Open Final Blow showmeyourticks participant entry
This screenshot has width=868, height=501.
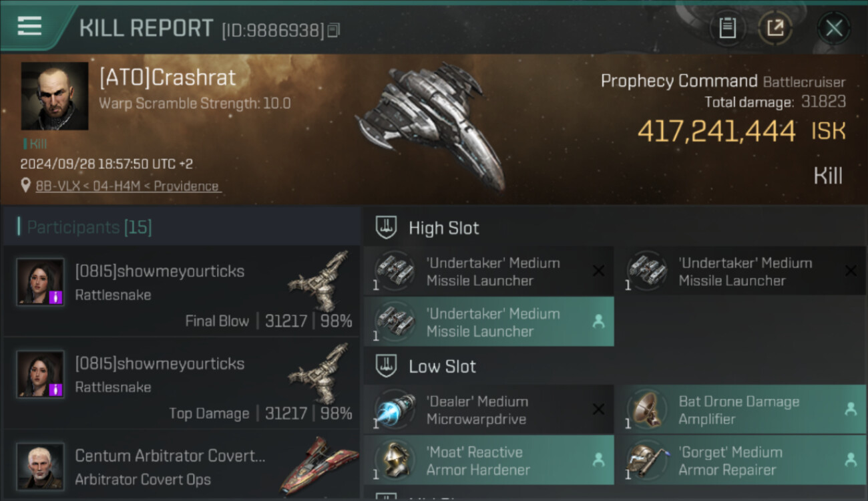point(180,291)
